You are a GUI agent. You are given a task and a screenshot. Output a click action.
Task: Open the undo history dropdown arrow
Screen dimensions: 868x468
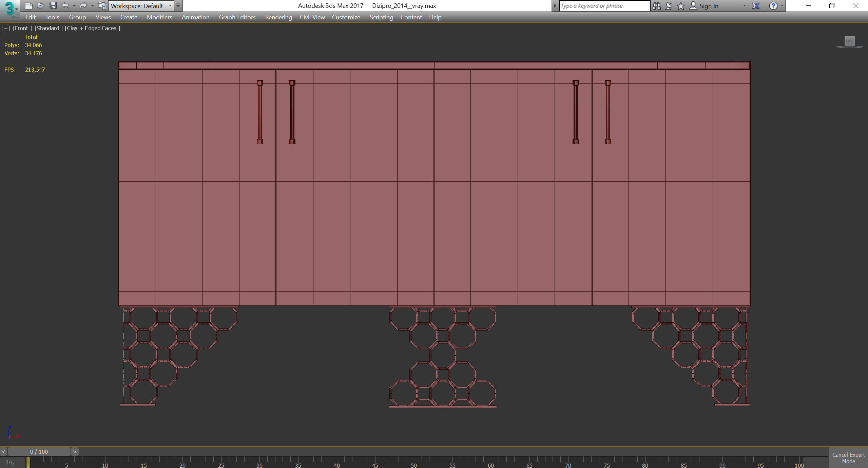point(74,6)
